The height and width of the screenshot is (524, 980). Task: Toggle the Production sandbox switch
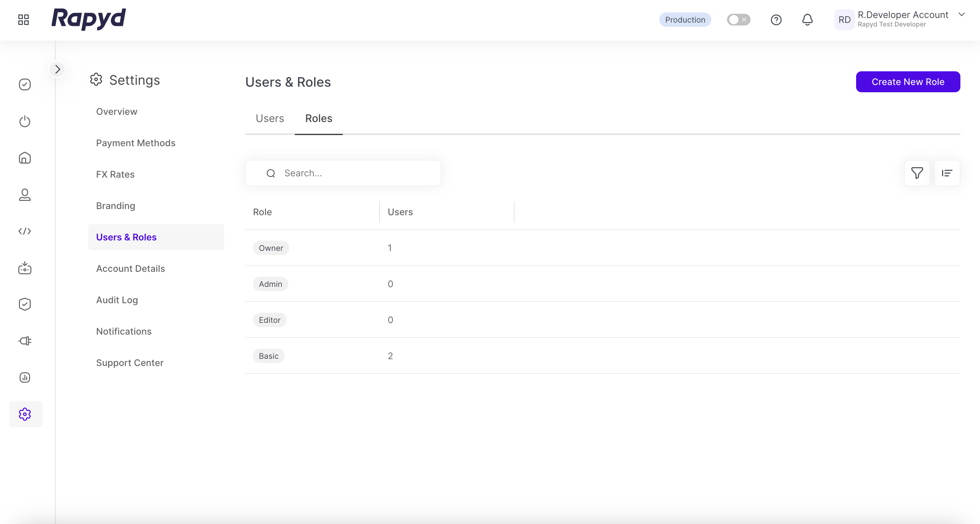[x=738, y=20]
